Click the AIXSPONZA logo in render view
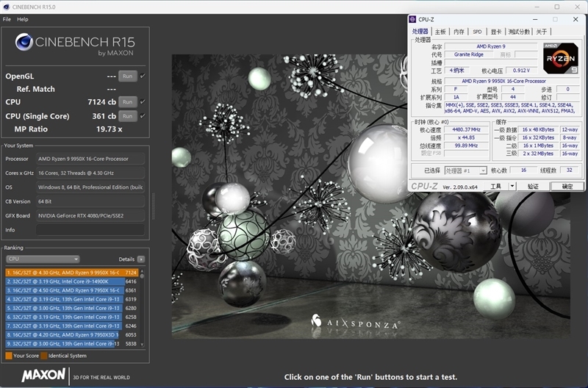Image resolution: width=588 pixels, height=388 pixels. (x=356, y=322)
